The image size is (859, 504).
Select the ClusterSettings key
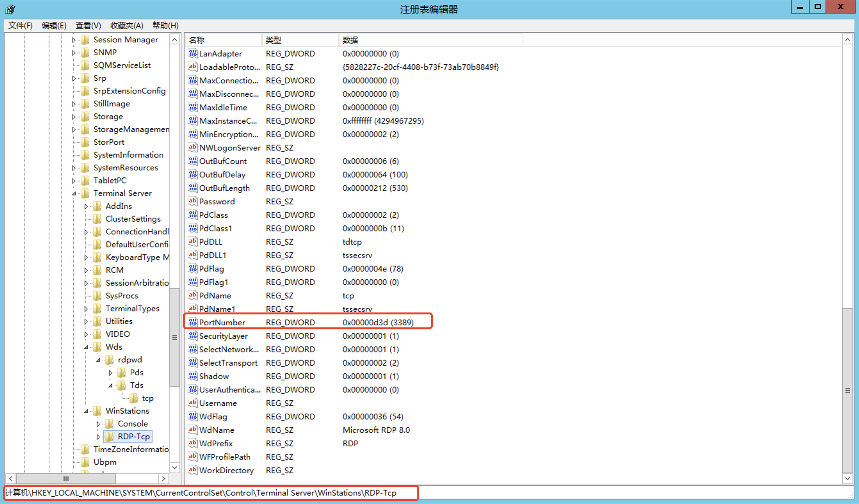(x=133, y=219)
